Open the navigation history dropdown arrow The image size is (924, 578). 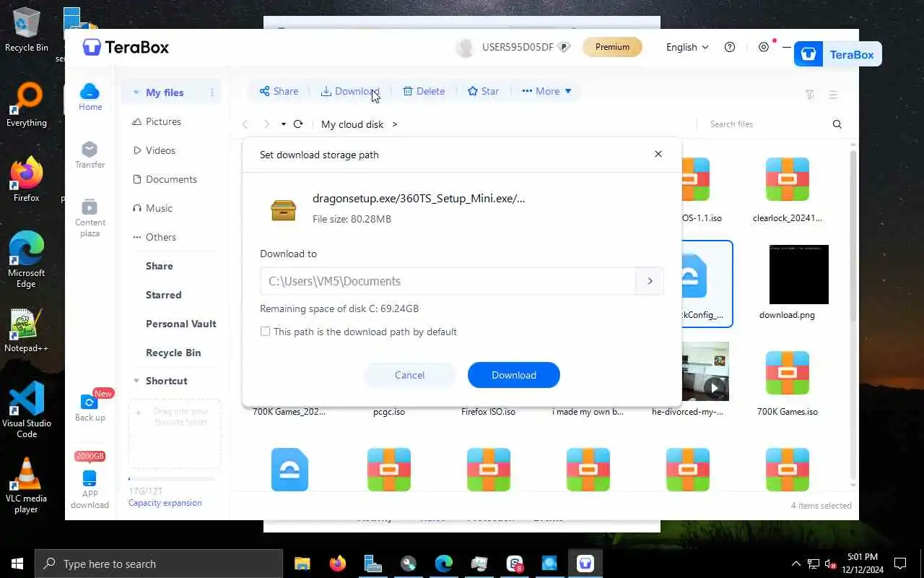284,124
